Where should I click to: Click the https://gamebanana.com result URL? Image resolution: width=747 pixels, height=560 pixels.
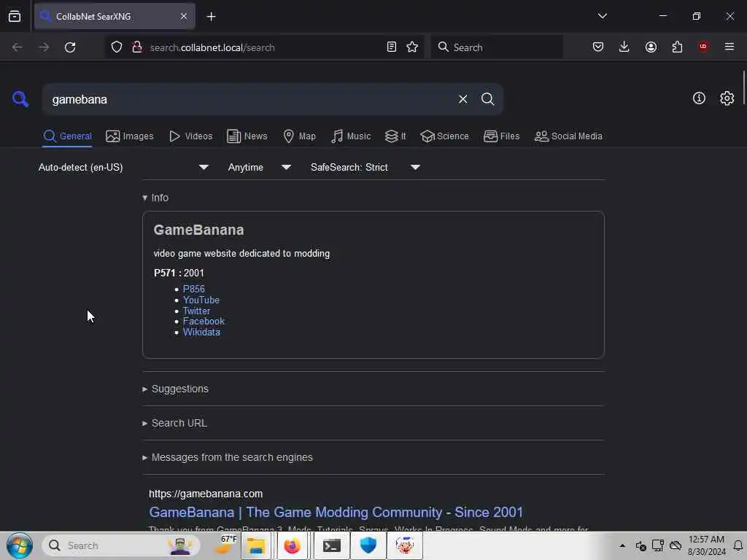click(x=206, y=494)
